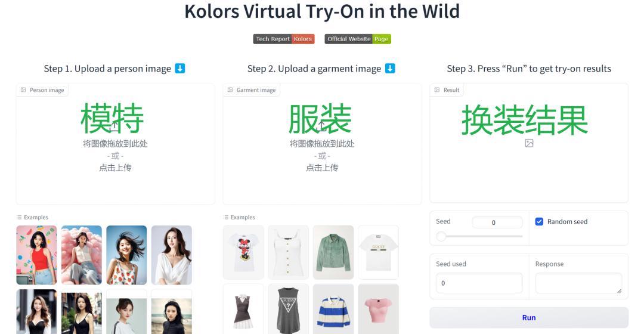644x334 pixels.
Task: Select the blue striped rugby shirt example
Action: pyautogui.click(x=333, y=309)
